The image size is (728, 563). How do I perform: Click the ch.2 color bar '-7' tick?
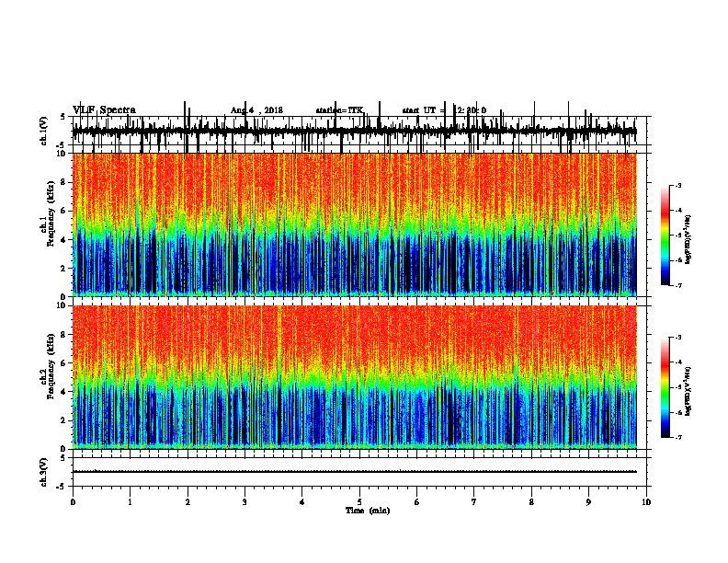[678, 438]
